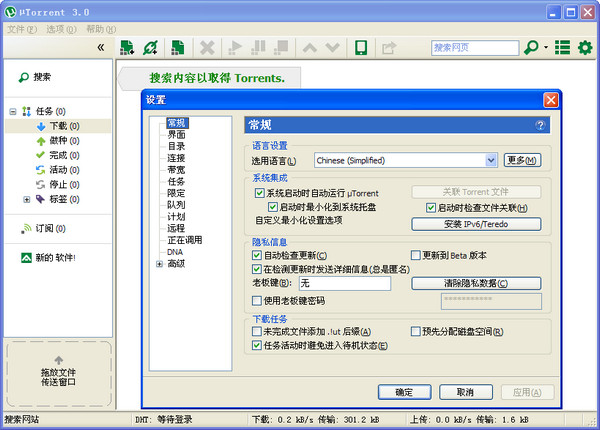Click the 确定 button
This screenshot has width=600, height=430.
coord(405,392)
